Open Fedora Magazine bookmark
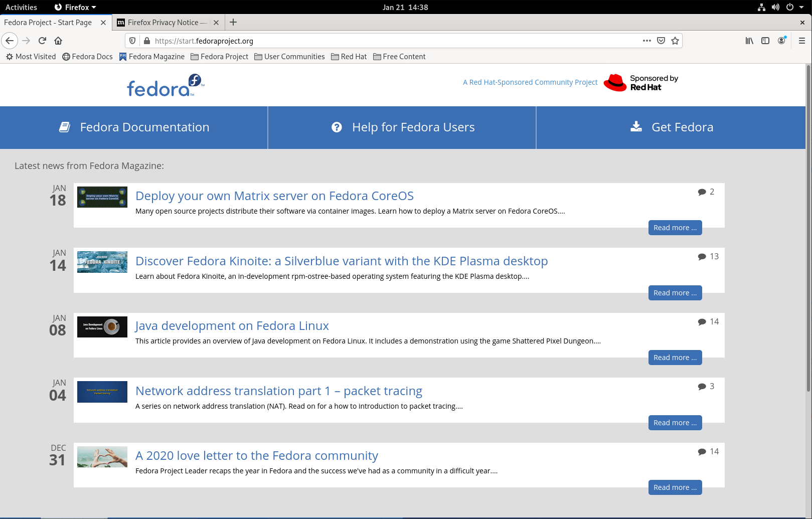The width and height of the screenshot is (812, 519). [152, 57]
